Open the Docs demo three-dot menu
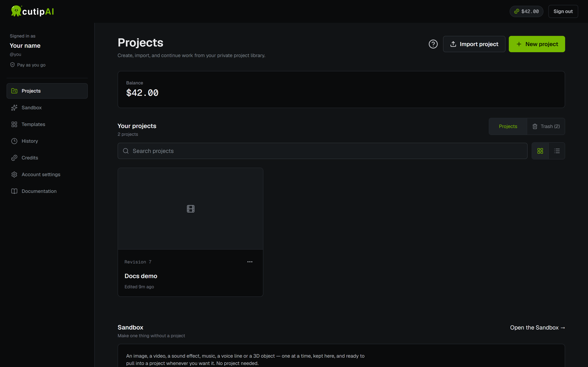Image resolution: width=588 pixels, height=367 pixels. 250,262
